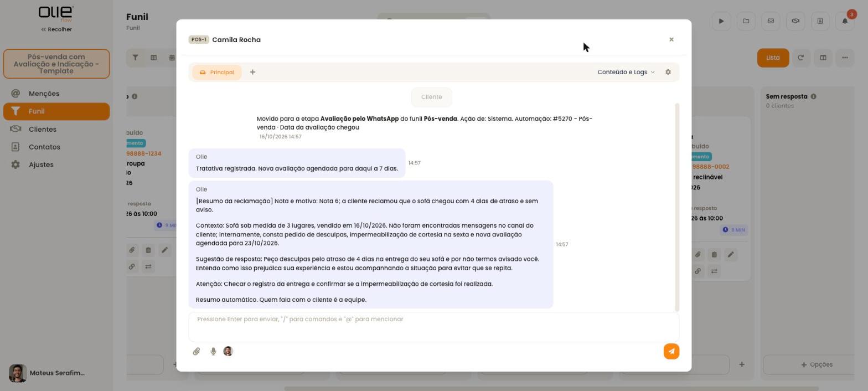Collapse the sidebar with Recolher

(56, 29)
